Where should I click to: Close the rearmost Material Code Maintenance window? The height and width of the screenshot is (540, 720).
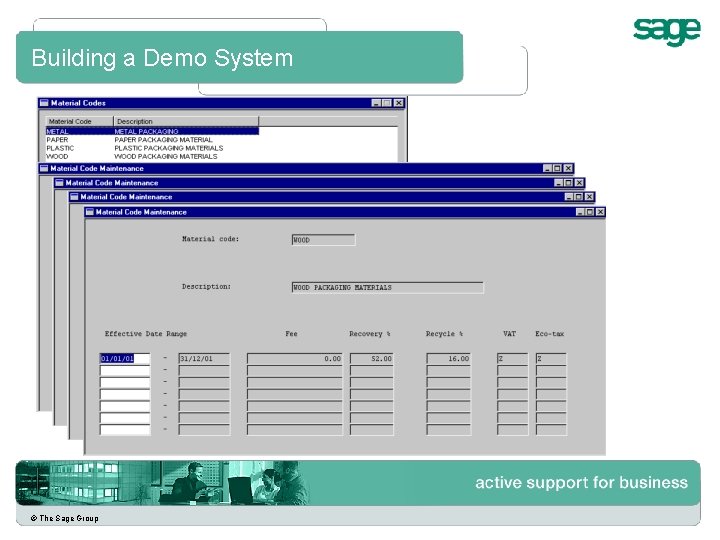click(568, 168)
